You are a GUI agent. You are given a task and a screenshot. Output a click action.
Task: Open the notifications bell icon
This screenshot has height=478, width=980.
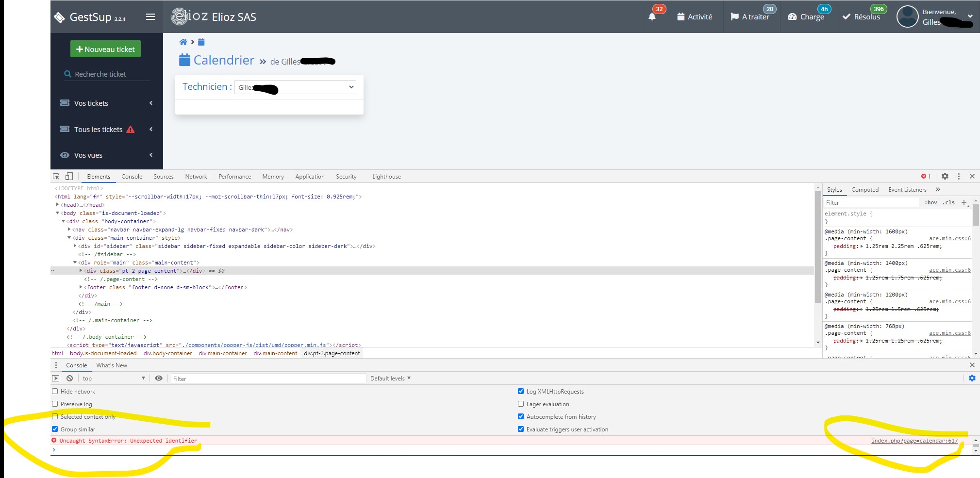(x=652, y=16)
